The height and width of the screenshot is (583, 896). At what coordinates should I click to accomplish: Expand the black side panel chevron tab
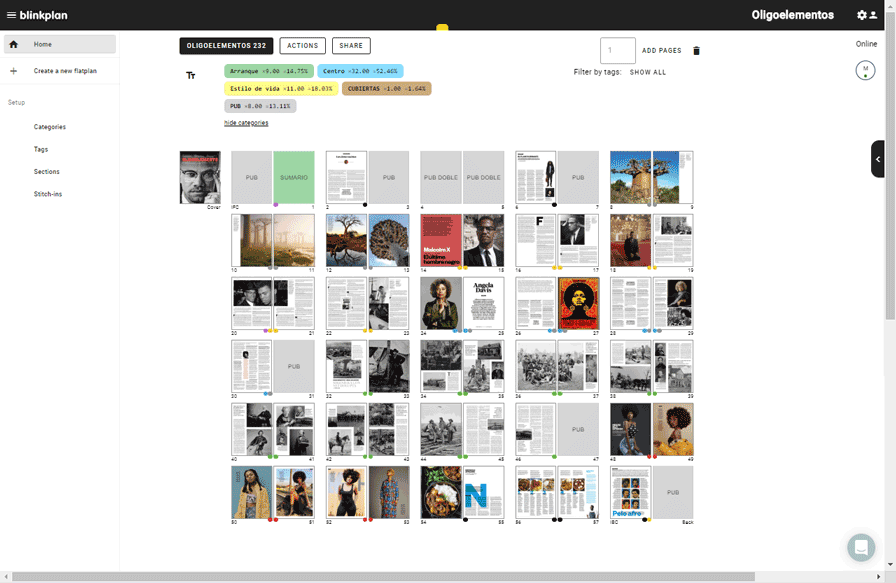pyautogui.click(x=878, y=159)
